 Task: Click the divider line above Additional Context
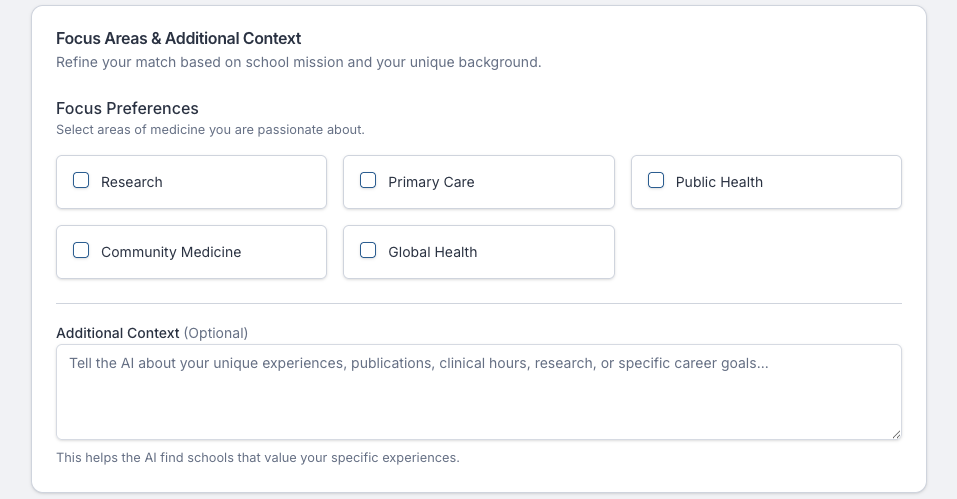478,303
